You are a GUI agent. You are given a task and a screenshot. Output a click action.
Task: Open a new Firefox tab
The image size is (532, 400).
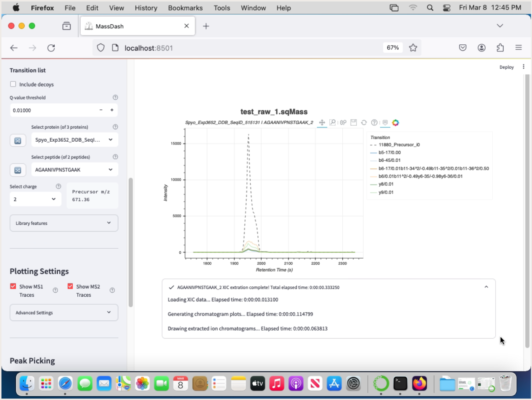206,26
